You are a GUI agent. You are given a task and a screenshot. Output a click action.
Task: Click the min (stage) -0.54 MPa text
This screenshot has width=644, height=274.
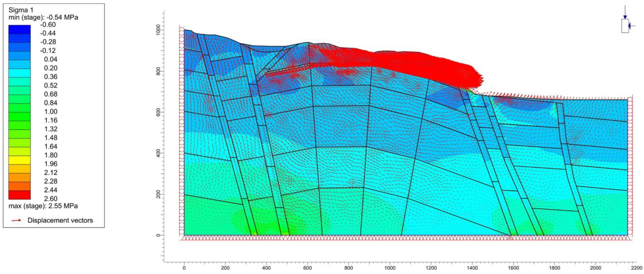43,17
